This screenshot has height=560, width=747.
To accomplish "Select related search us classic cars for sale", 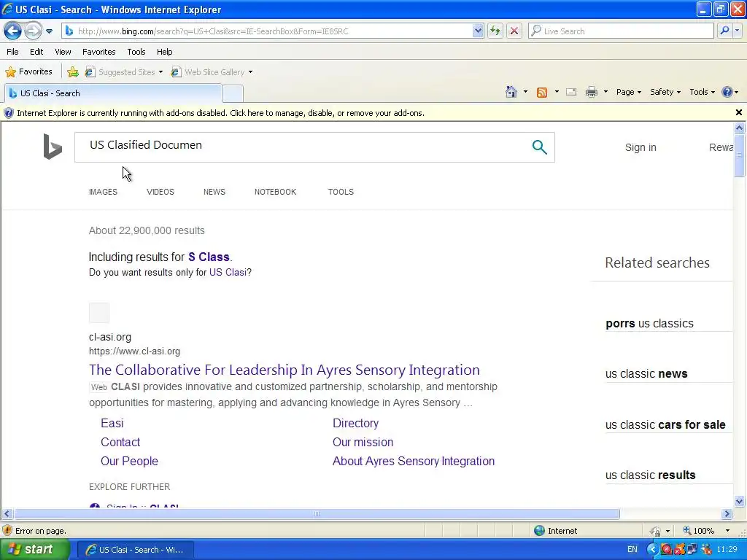I will (665, 425).
